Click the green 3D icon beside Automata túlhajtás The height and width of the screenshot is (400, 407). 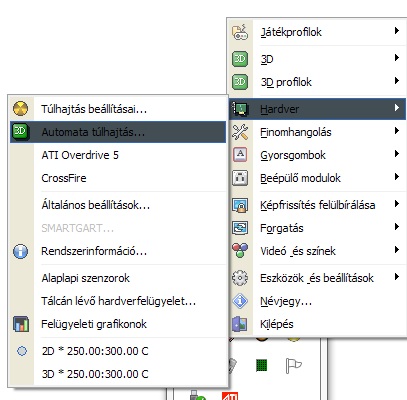(20, 132)
